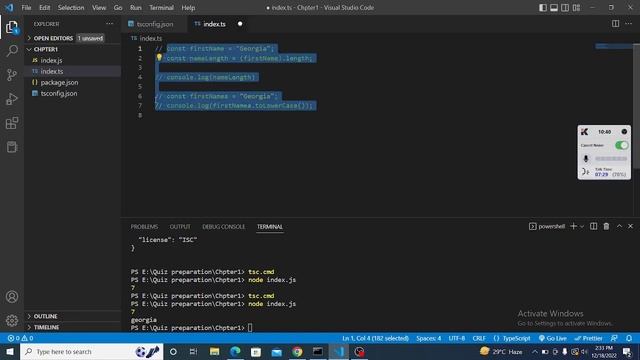Click Spaces: 4 indentation setting
The height and width of the screenshot is (360, 640).
click(429, 338)
